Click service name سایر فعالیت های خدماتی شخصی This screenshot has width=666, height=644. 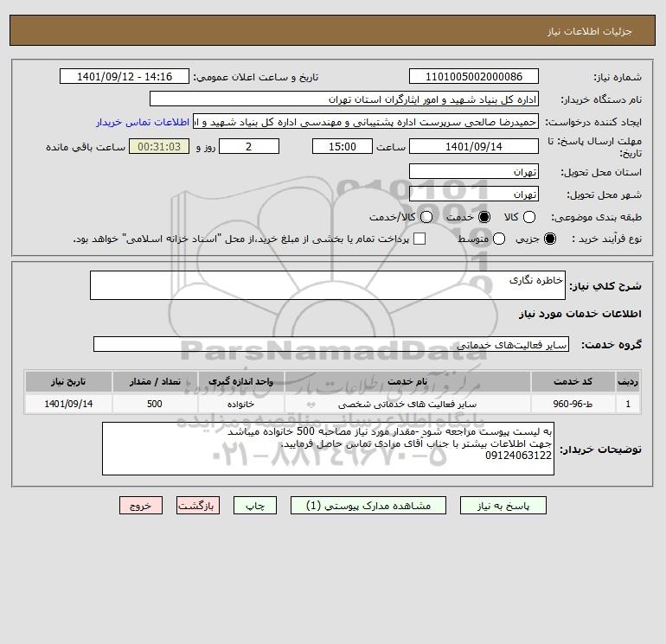pos(407,404)
